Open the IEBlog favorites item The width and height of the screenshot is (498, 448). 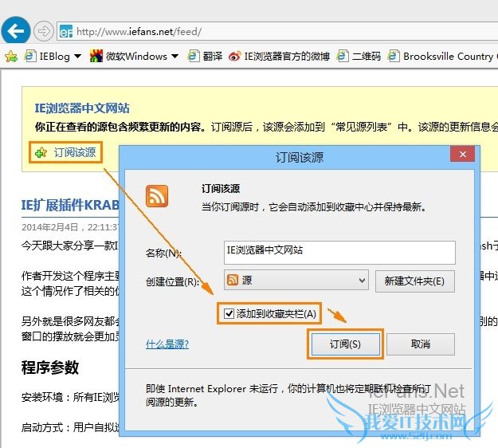click(47, 57)
